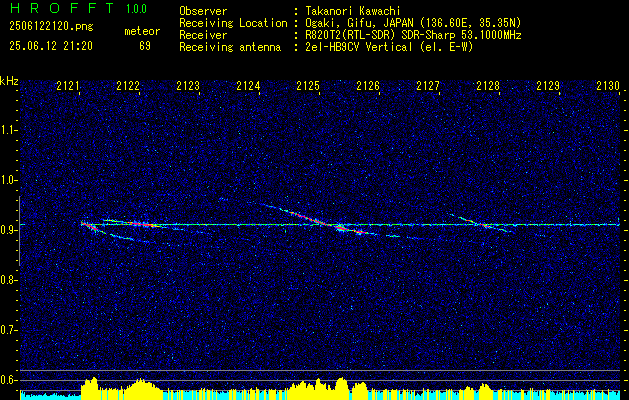The height and width of the screenshot is (400, 629).
Task: Click the Observer name Takanori Kawachi
Action: click(x=351, y=11)
